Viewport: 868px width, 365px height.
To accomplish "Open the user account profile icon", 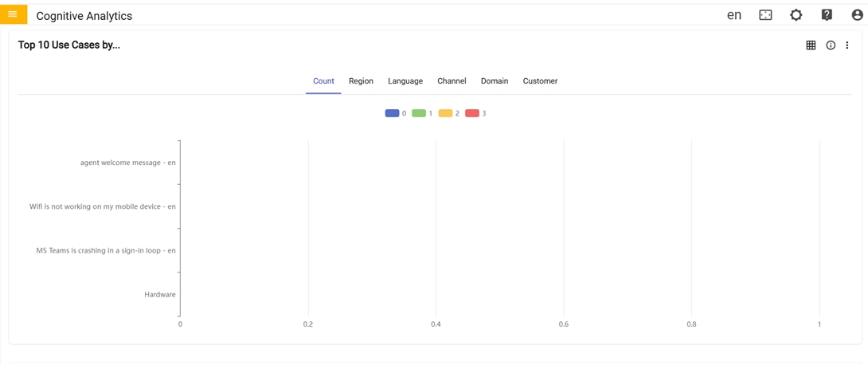I will [857, 15].
